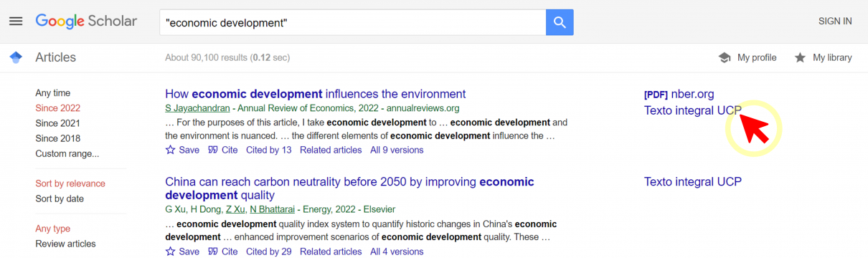
Task: Select the Since 2022 filter
Action: click(57, 108)
